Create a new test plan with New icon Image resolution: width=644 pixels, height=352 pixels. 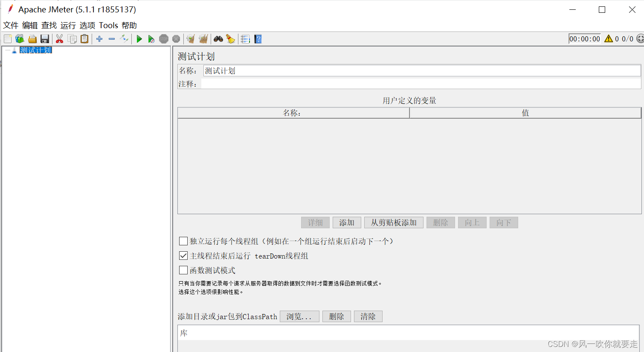(x=8, y=39)
